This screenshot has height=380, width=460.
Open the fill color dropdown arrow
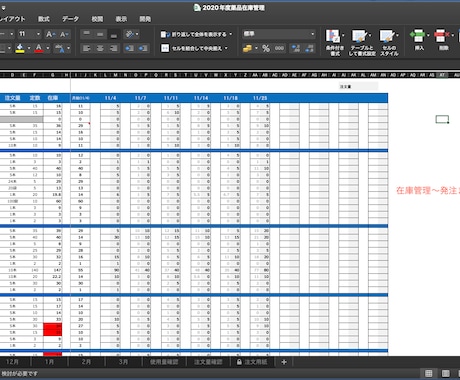point(29,48)
